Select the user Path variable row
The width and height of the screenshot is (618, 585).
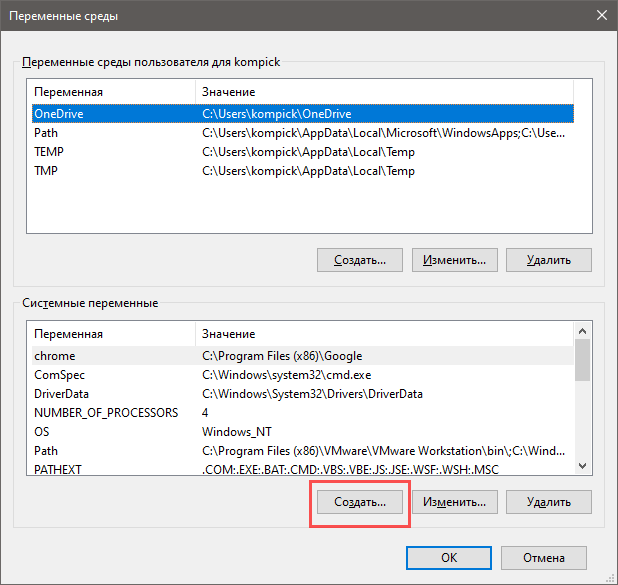tap(303, 133)
